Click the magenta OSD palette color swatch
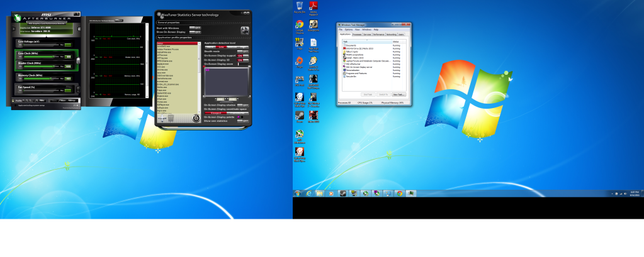The height and width of the screenshot is (257, 644). click(x=238, y=117)
